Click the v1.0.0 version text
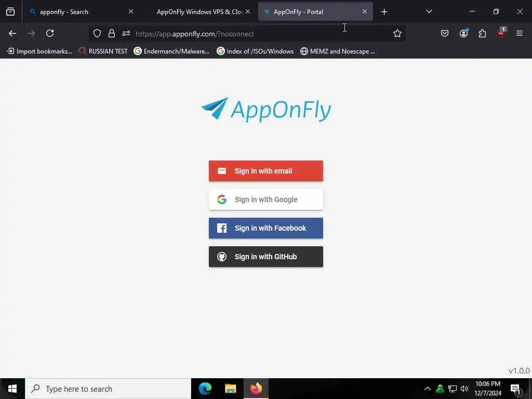The image size is (532, 399). tap(519, 370)
